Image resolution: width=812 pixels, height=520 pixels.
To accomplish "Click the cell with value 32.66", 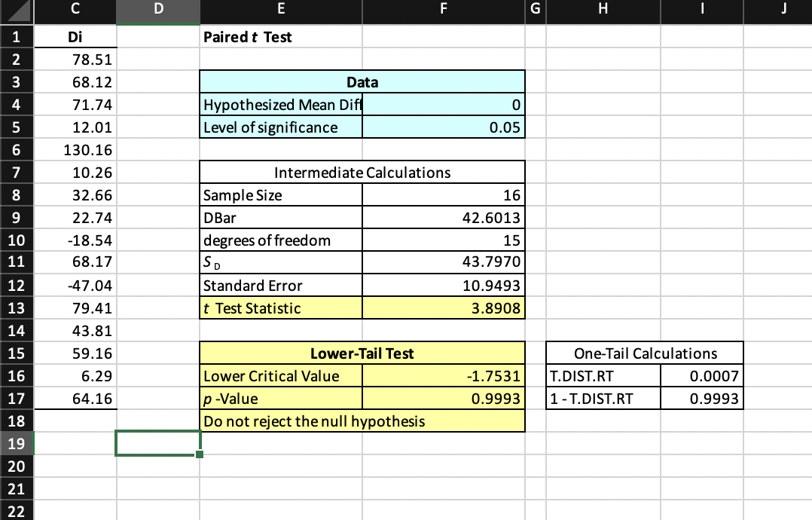I will pos(75,195).
